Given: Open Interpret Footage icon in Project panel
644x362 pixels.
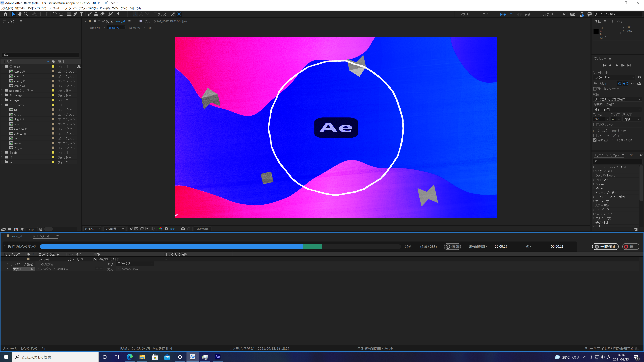Looking at the screenshot, I should click(3, 229).
